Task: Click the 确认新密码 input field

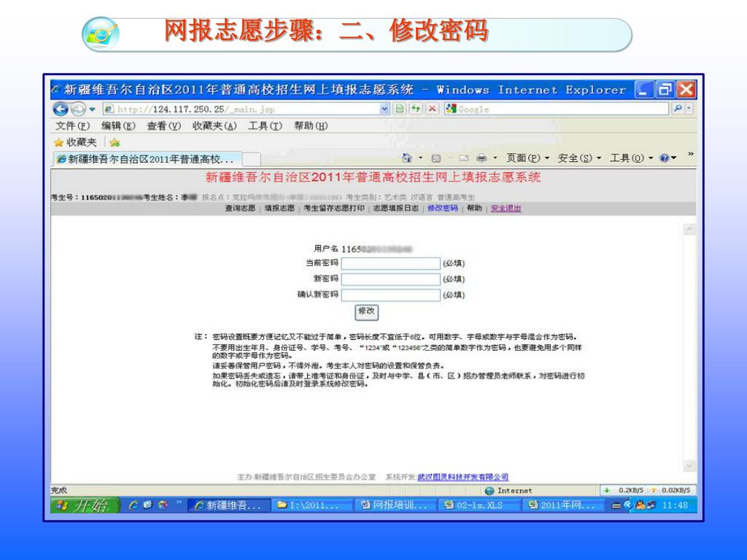Action: click(391, 295)
